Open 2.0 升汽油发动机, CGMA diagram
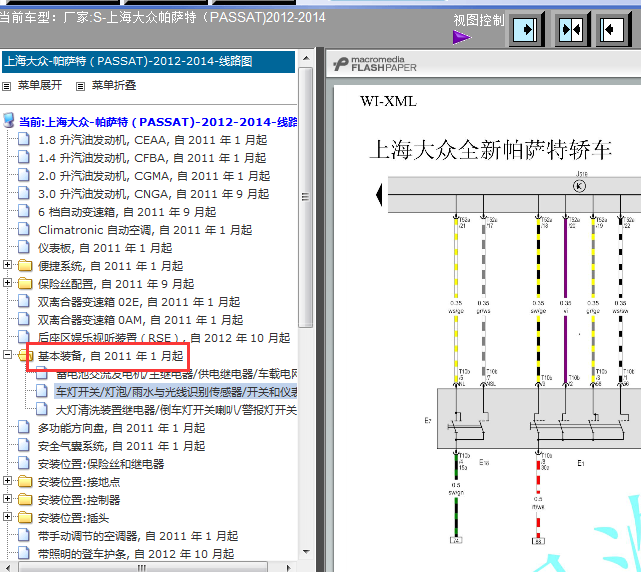Viewport: 641px width, 572px height. [154, 176]
